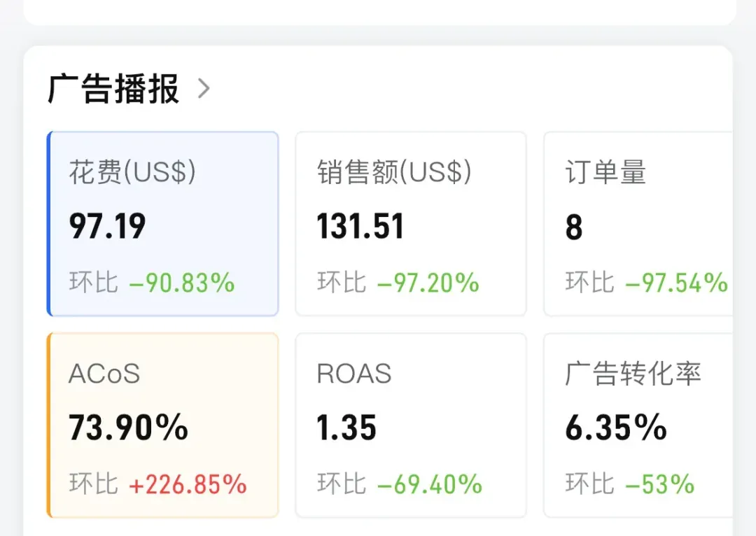Click the 环比 -69.40% change text
This screenshot has width=756, height=536.
[x=400, y=484]
